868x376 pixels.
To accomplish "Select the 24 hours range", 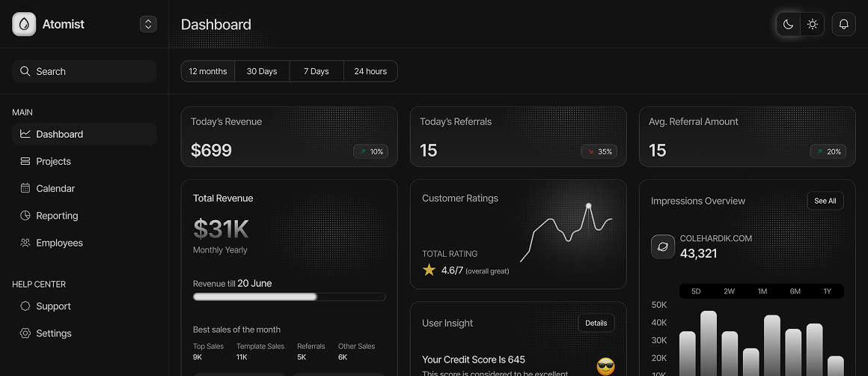I will point(370,71).
